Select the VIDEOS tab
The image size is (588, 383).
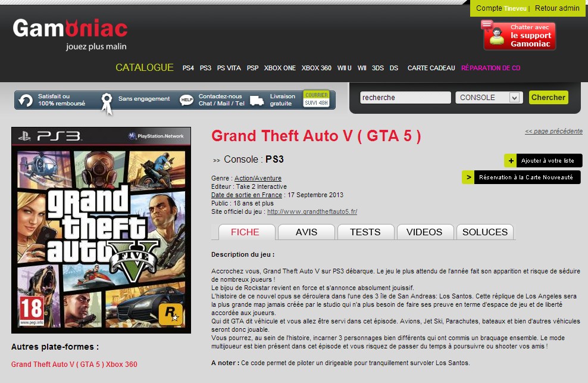[424, 232]
